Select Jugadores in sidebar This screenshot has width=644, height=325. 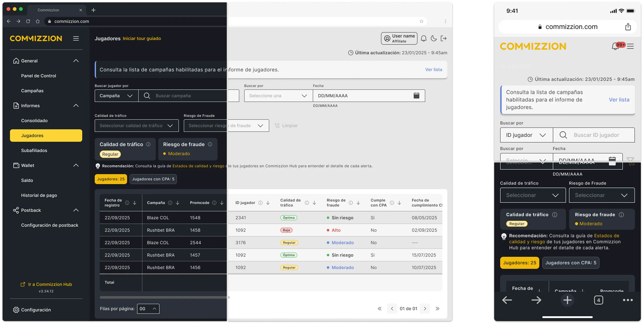pos(46,135)
